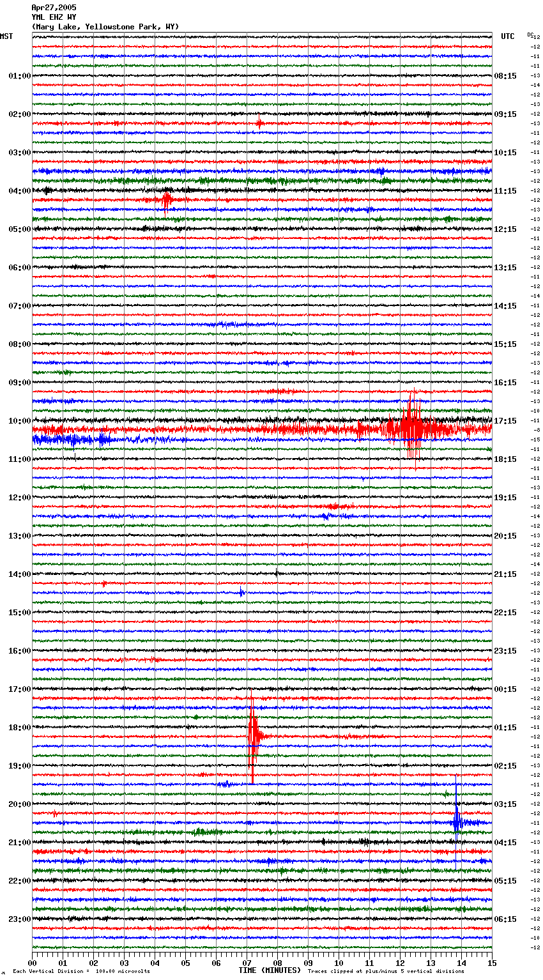Click the blue seismic spike near 03:15 UTC

[457, 821]
